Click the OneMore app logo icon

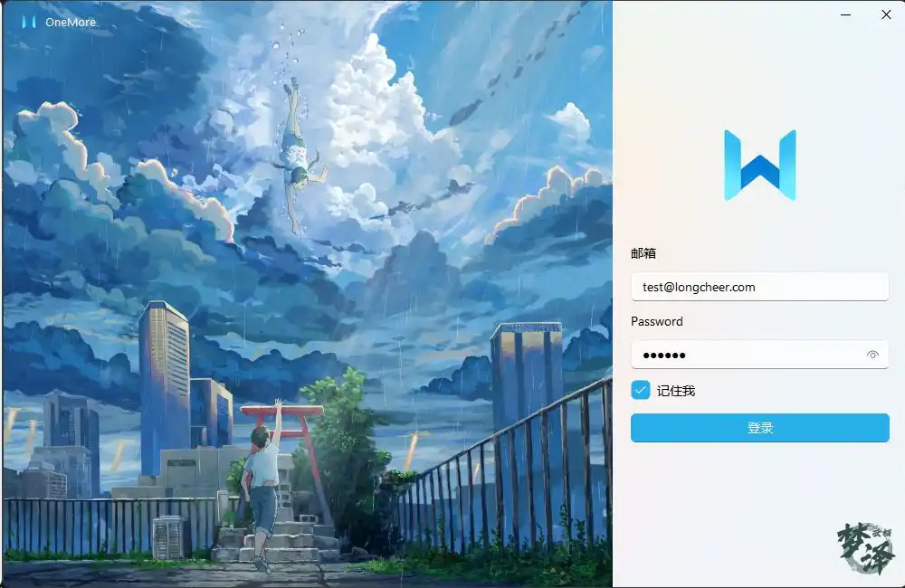coord(29,22)
